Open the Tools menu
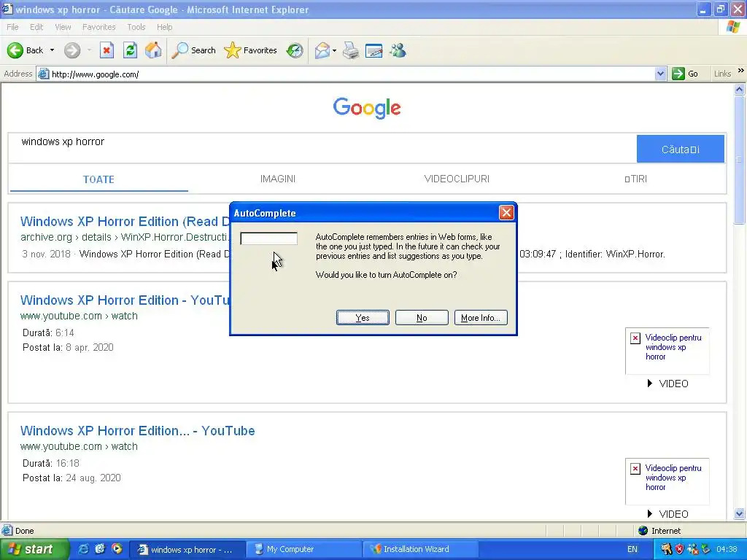747x560 pixels. pyautogui.click(x=136, y=27)
